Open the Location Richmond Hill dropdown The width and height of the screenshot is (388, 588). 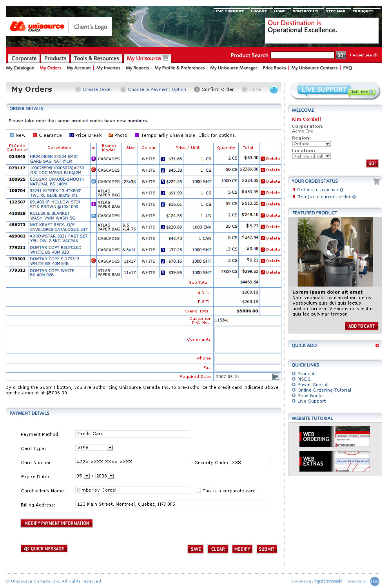point(328,156)
